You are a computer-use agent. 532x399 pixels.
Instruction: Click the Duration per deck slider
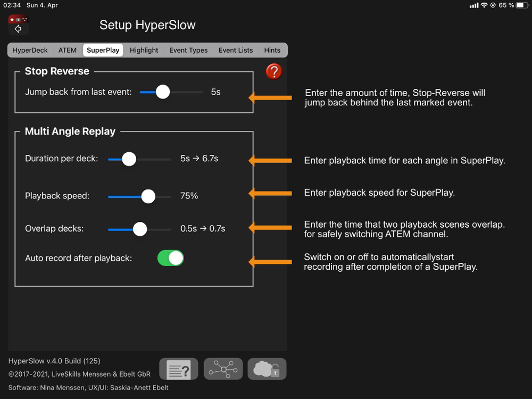click(139, 159)
